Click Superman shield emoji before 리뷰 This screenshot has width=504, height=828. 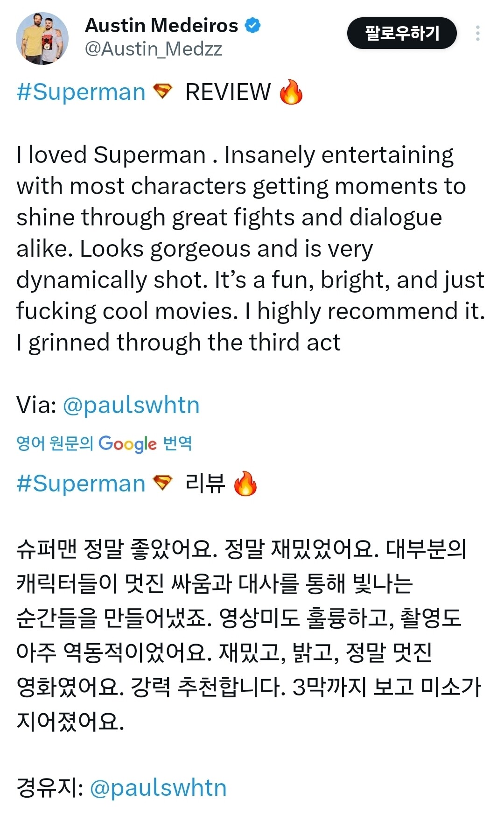163,483
